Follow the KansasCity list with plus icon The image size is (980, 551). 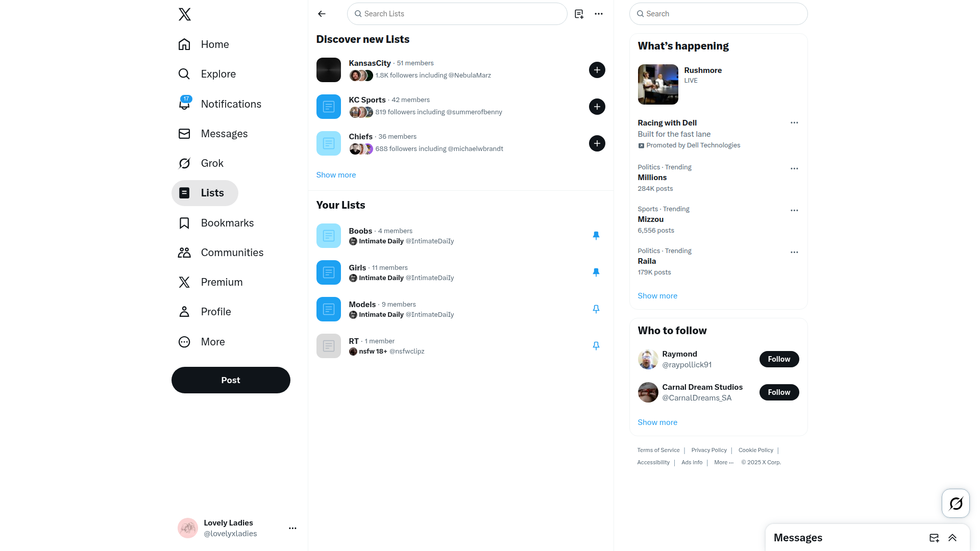tap(597, 70)
